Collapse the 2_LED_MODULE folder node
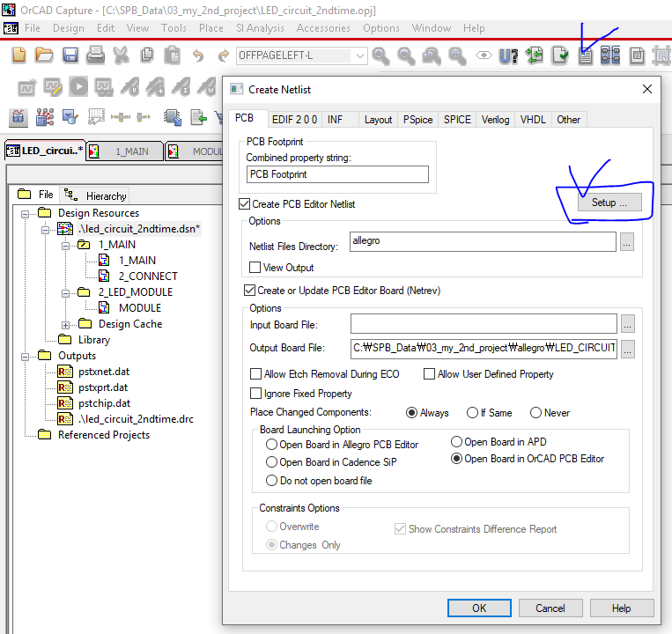Image resolution: width=672 pixels, height=634 pixels. pyautogui.click(x=65, y=293)
